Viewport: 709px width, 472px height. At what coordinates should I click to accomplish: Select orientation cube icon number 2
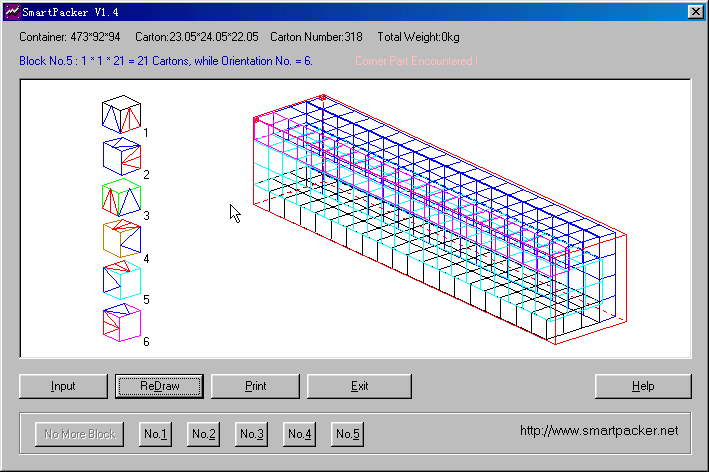tap(121, 156)
